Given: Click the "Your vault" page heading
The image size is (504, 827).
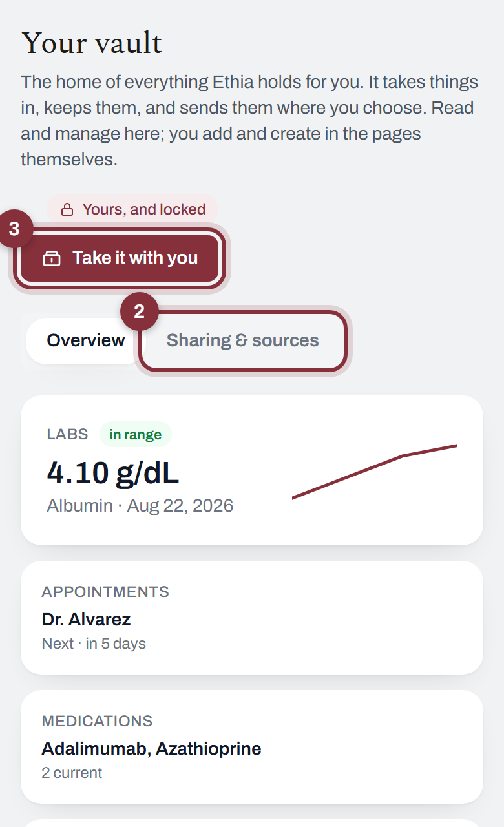Looking at the screenshot, I should pos(92,43).
